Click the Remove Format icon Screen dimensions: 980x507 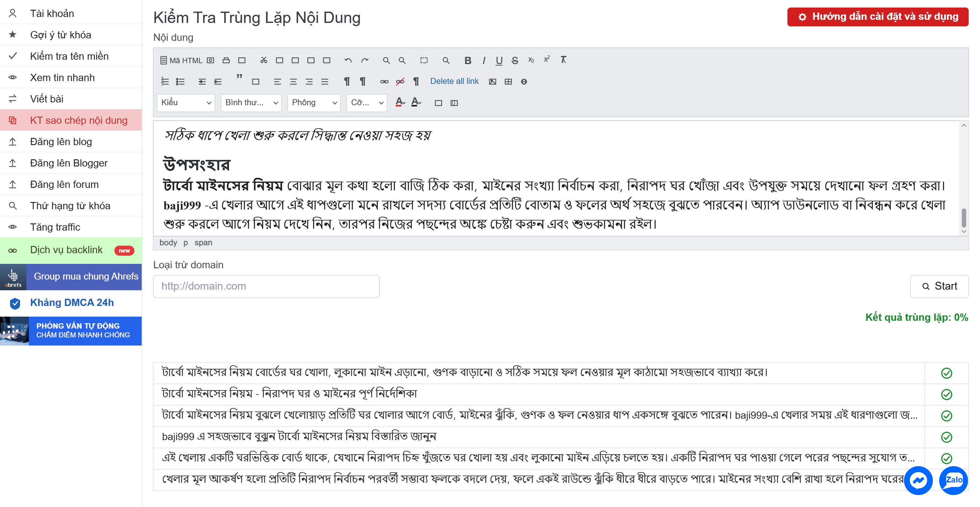point(563,60)
